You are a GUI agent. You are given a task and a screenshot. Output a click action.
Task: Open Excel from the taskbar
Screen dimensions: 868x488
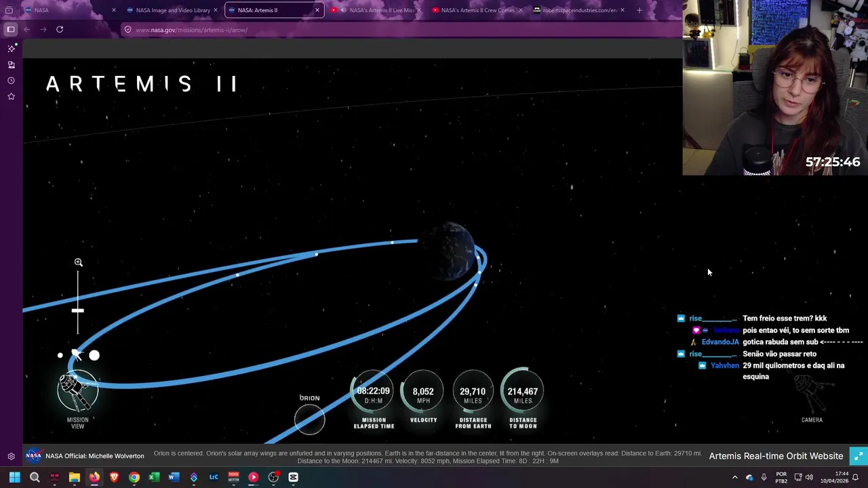click(154, 477)
